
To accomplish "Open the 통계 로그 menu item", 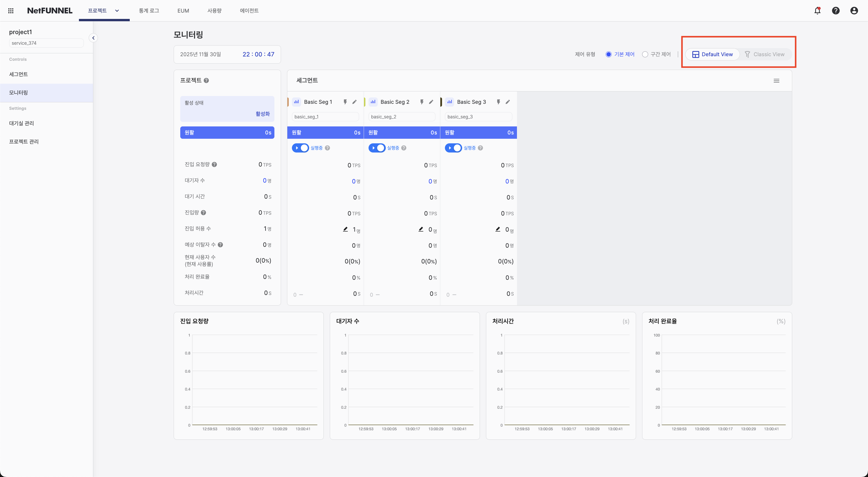I will click(x=149, y=10).
